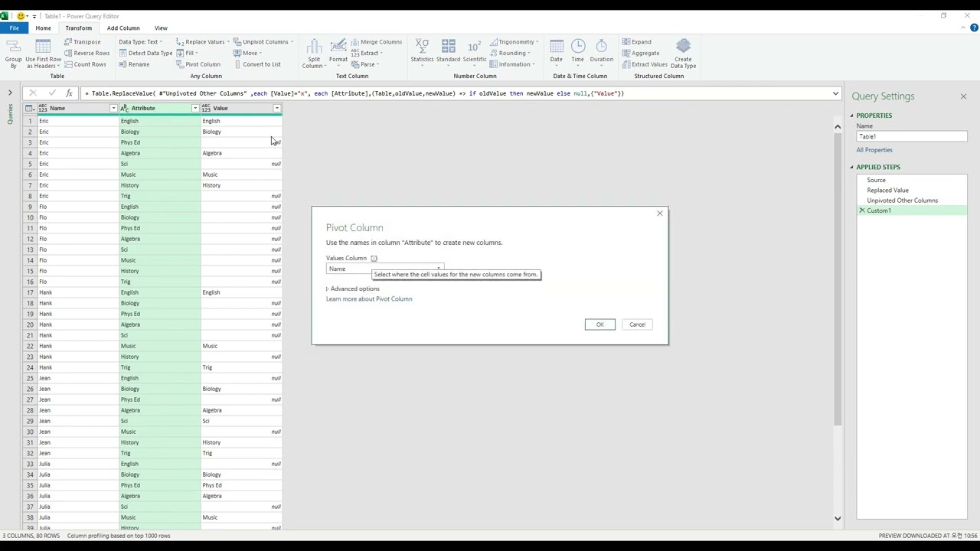Expand the formula bar
This screenshot has height=551, width=980.
point(835,93)
